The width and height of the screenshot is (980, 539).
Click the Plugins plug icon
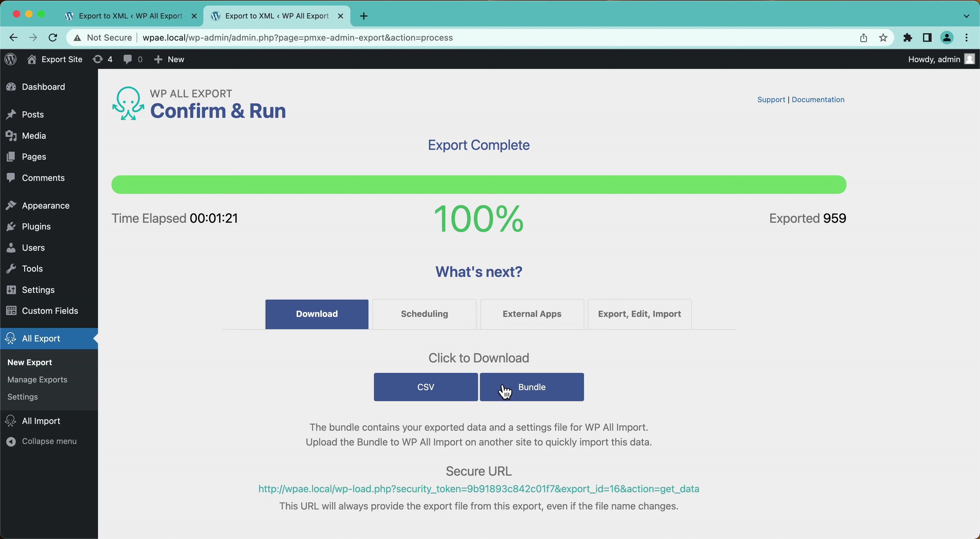11,227
